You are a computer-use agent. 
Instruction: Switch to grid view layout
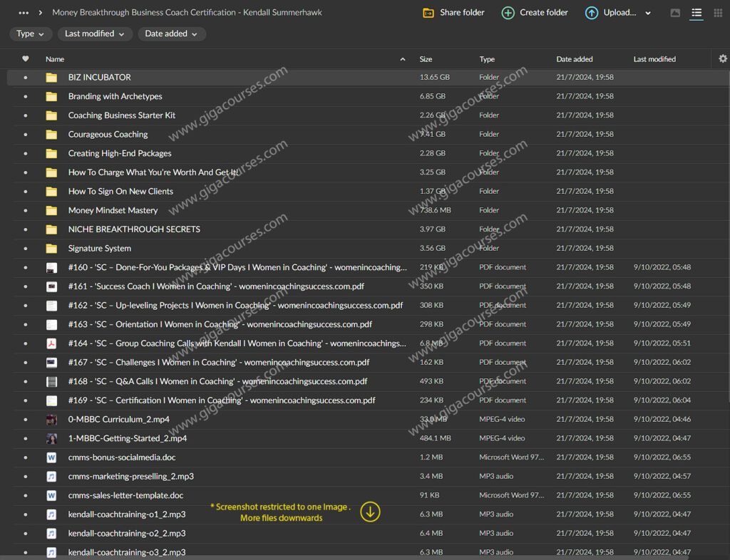point(718,13)
